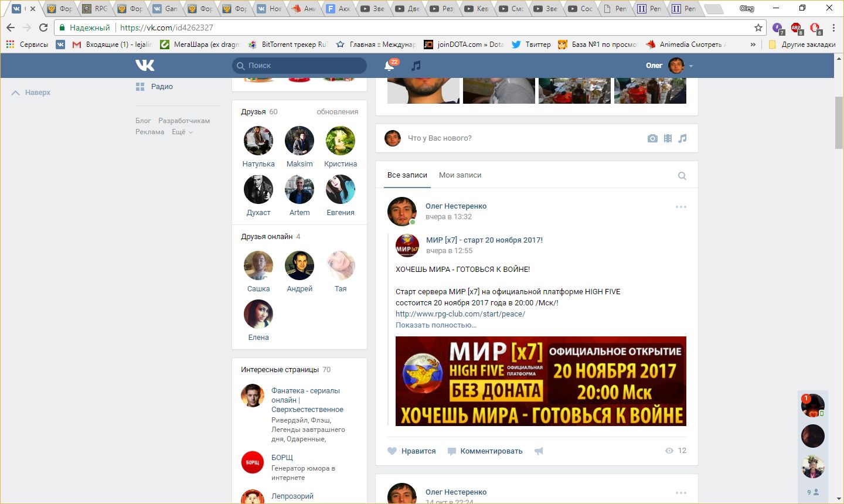Share the post using the megaphone icon
The width and height of the screenshot is (844, 504).
pyautogui.click(x=539, y=451)
